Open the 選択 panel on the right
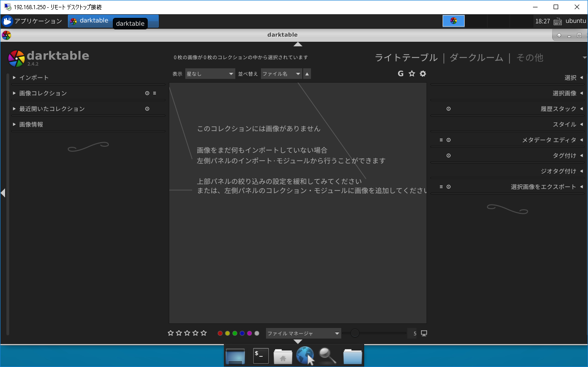The height and width of the screenshot is (367, 588). coord(570,78)
